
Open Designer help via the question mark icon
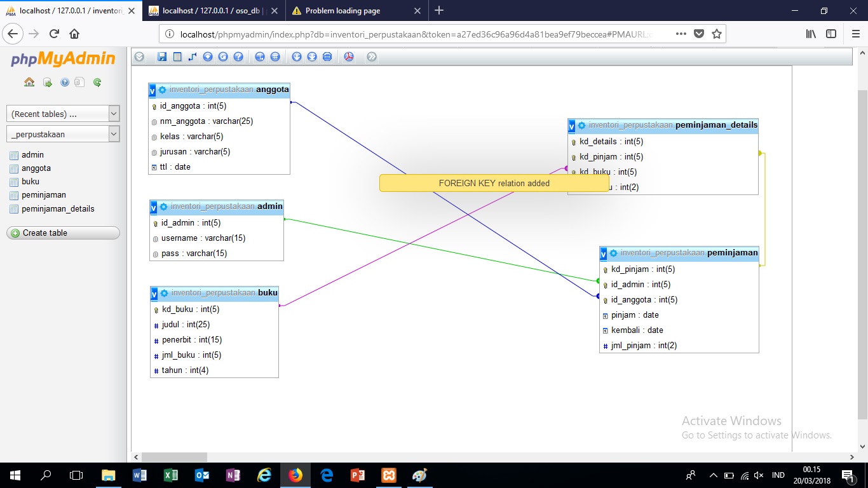pyautogui.click(x=239, y=57)
